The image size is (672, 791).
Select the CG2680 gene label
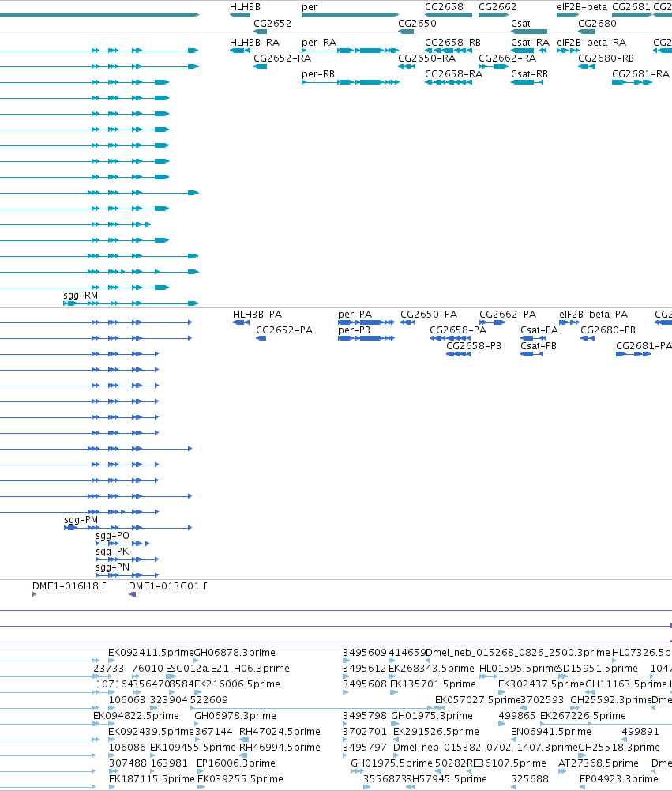598,24
